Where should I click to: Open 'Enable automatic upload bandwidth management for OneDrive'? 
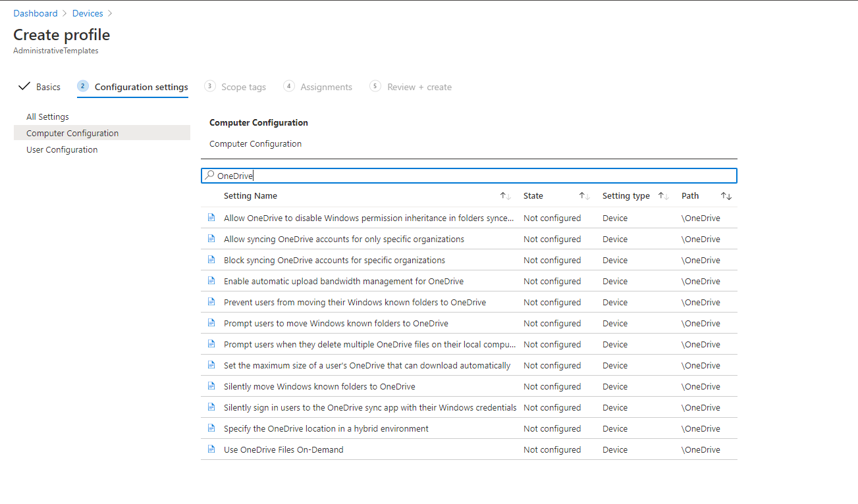344,281
